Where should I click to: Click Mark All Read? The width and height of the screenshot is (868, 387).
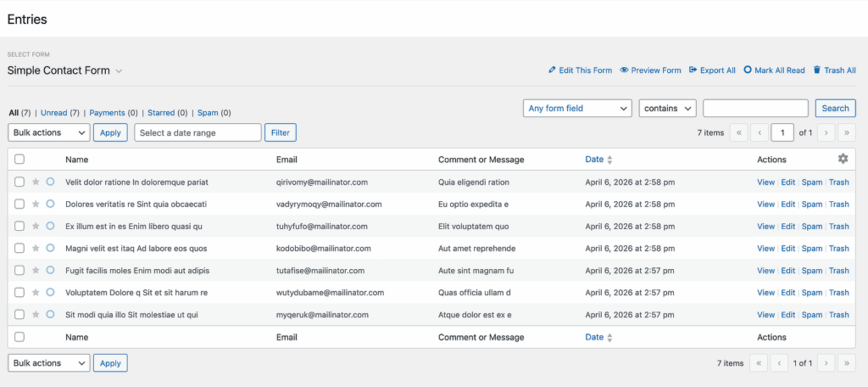click(x=775, y=70)
